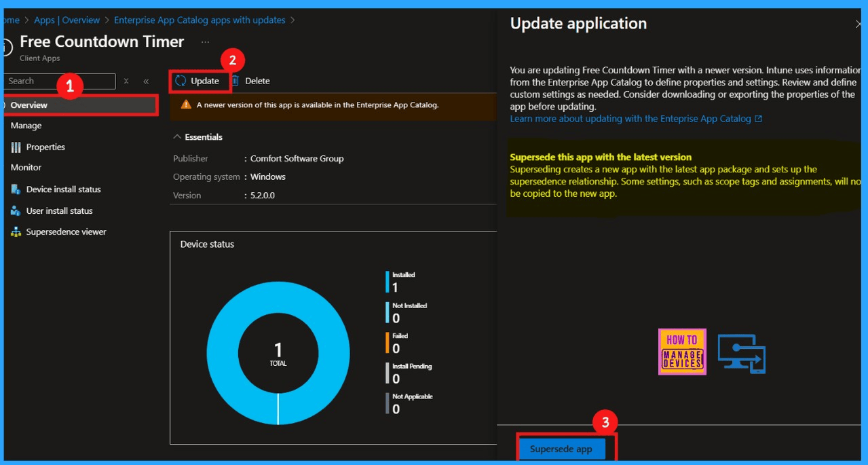Click the Failed orange legend bar
The width and height of the screenshot is (868, 465).
pos(388,343)
